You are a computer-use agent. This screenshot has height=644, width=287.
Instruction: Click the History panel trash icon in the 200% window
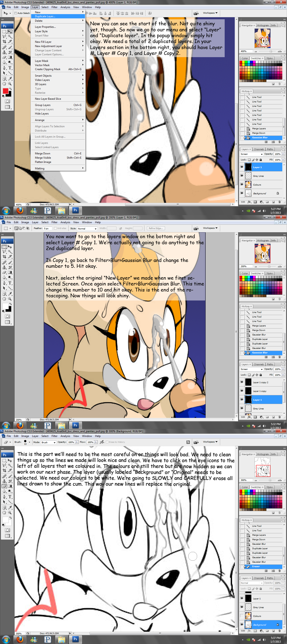pos(280,357)
